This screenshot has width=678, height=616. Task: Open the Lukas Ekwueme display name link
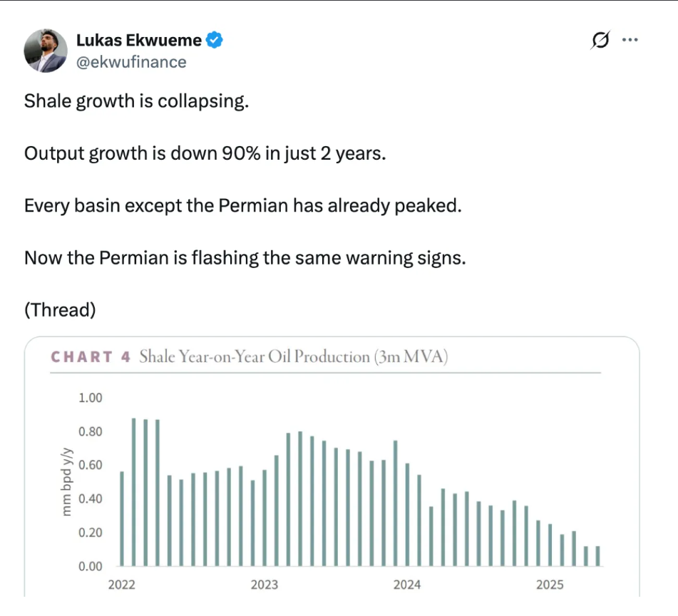139,41
